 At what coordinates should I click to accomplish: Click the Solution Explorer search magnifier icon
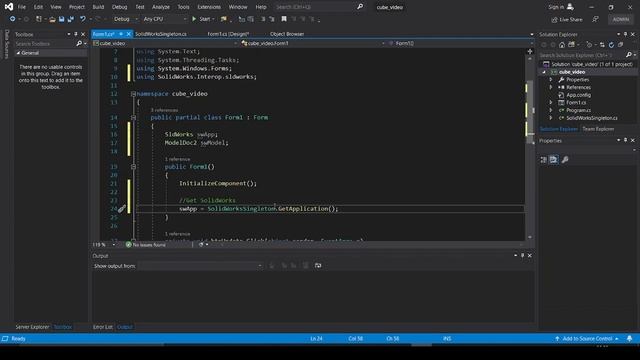point(629,55)
